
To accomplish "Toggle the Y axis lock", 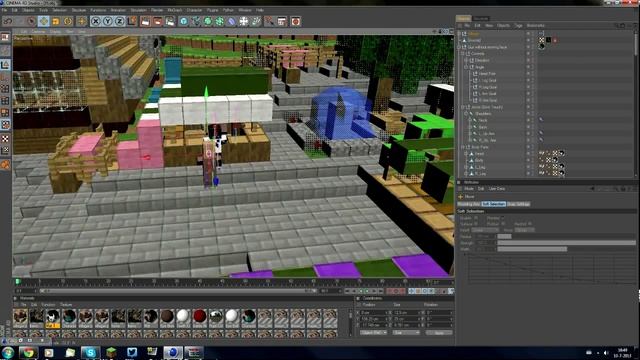I will tap(107, 21).
